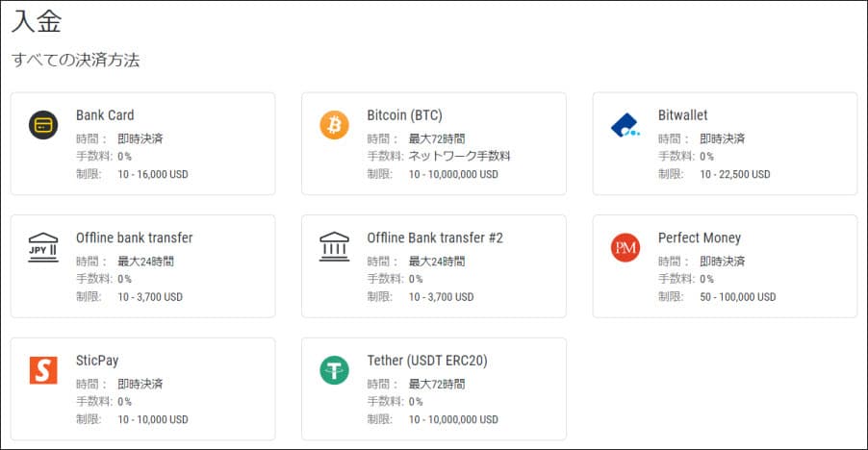Pick Offline Bank transfer #2 title
The image size is (868, 450).
435,237
